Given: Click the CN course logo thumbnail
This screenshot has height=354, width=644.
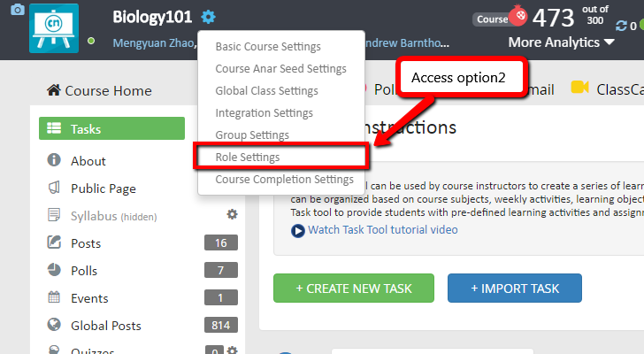Looking at the screenshot, I should click(x=54, y=28).
